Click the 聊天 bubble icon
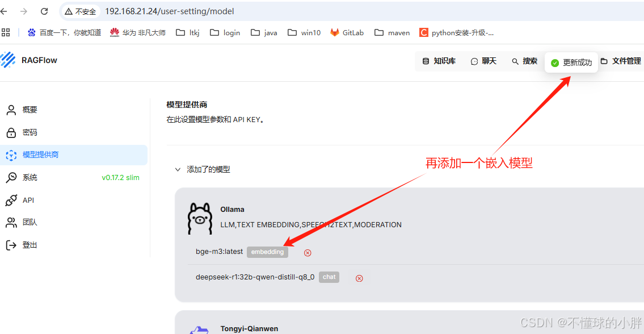This screenshot has height=334, width=644. (x=474, y=61)
